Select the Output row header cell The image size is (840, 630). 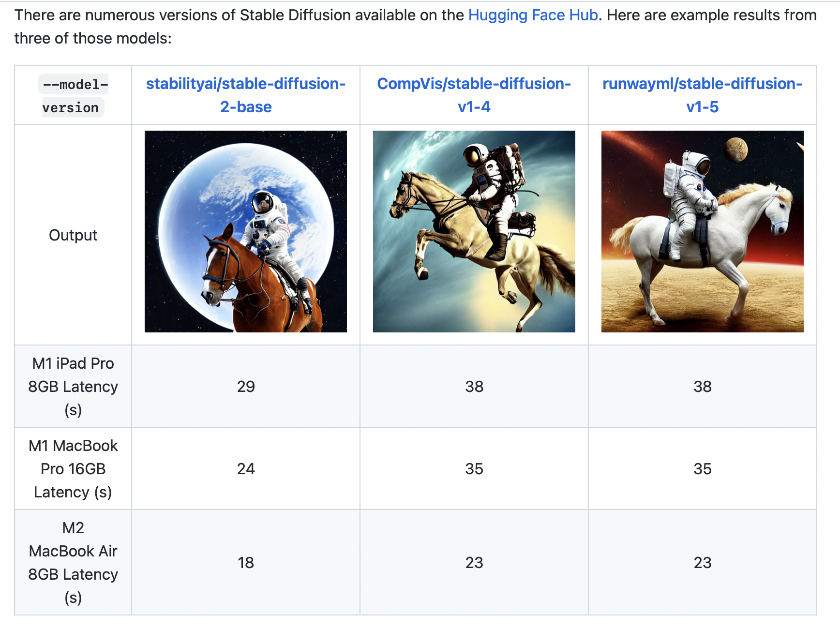73,235
